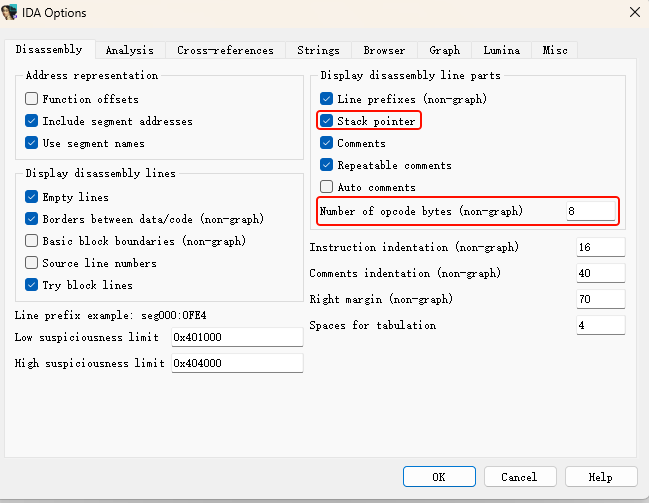Click the Display disassembly line parts heading
The image size is (649, 503).
click(411, 75)
